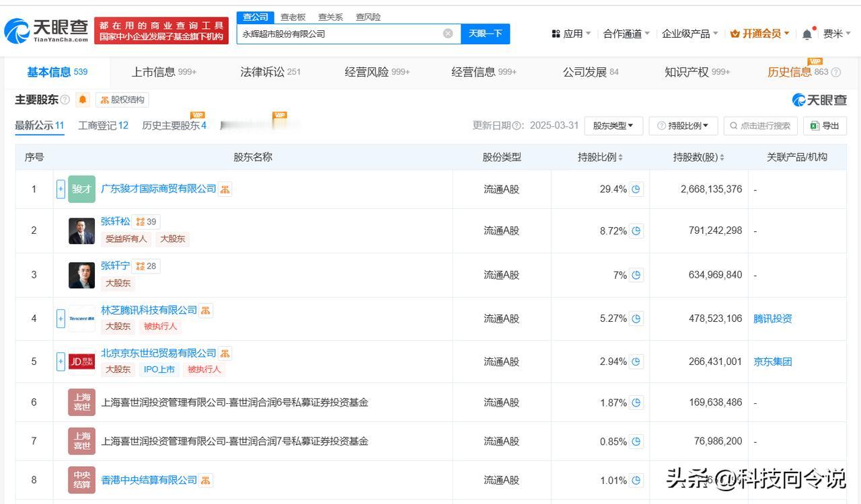Open the 股权结构 button
The height and width of the screenshot is (504, 861).
tap(122, 100)
